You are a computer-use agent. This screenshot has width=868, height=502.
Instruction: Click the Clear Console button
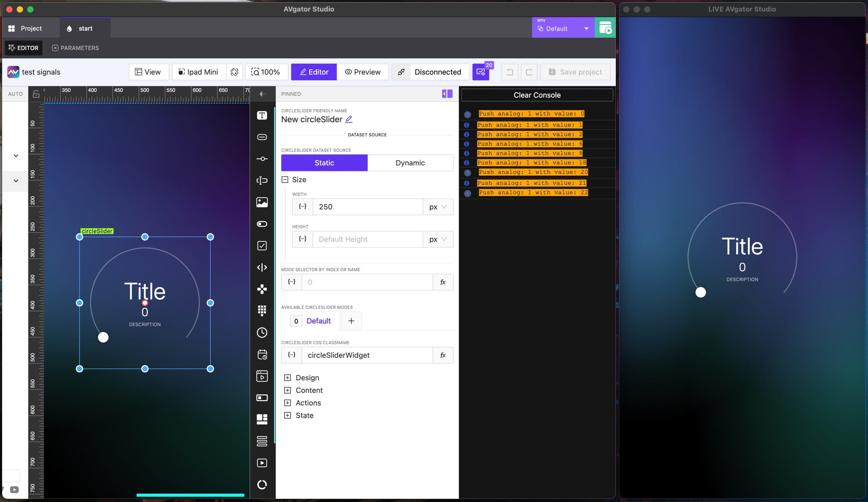click(537, 95)
